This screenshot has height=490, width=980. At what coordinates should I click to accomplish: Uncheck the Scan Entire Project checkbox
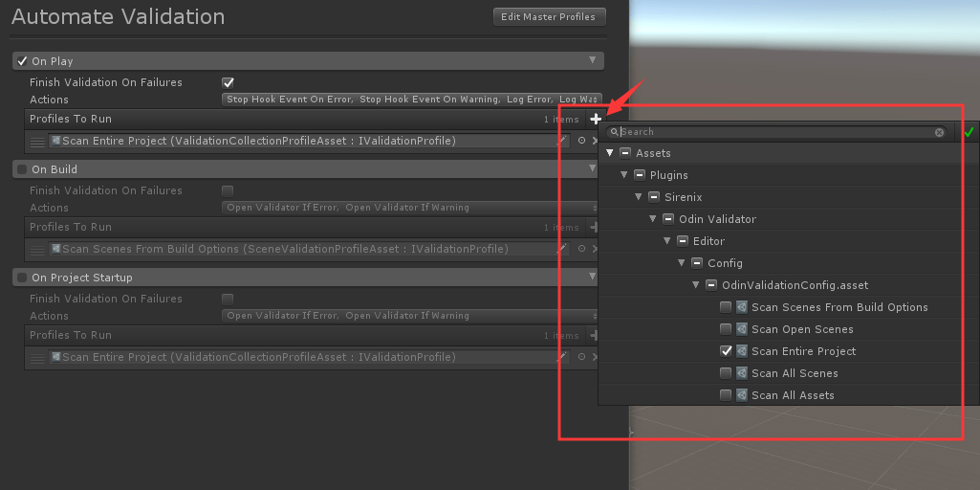[x=726, y=351]
